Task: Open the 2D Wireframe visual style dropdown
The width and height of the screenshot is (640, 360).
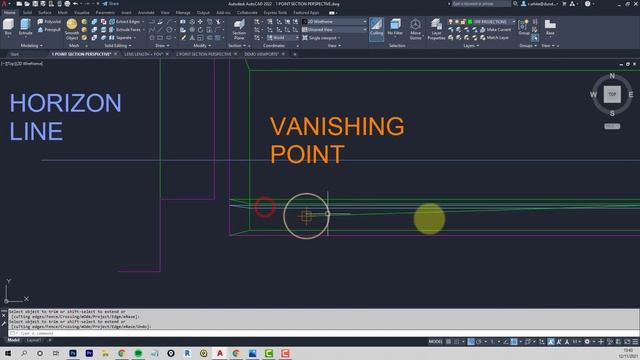Action: pyautogui.click(x=334, y=22)
